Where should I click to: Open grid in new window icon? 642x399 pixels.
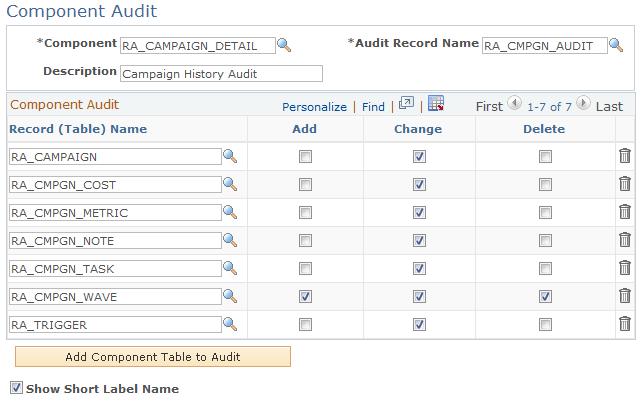[x=406, y=103]
